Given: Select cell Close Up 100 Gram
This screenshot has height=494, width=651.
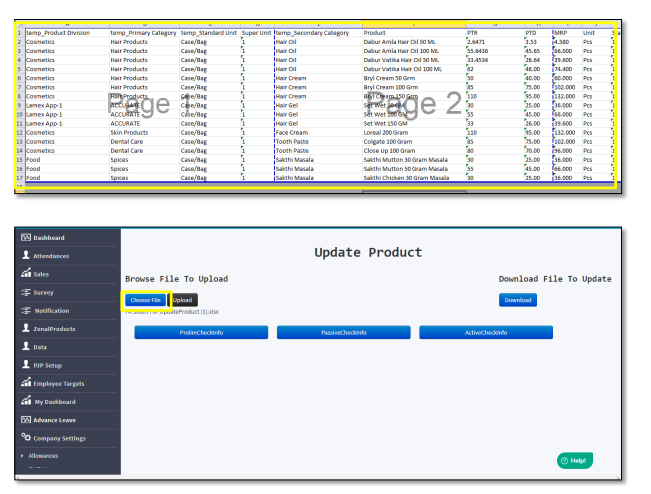Looking at the screenshot, I should [x=414, y=151].
